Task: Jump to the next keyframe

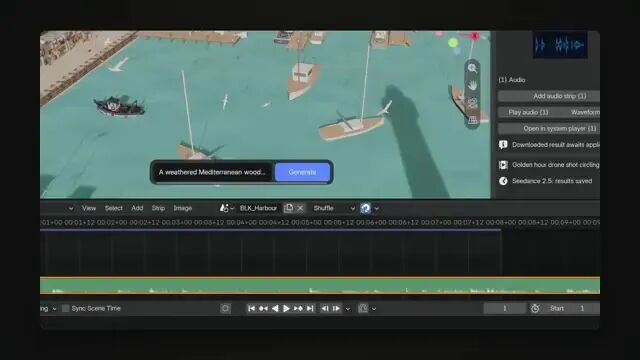Action: pos(298,308)
